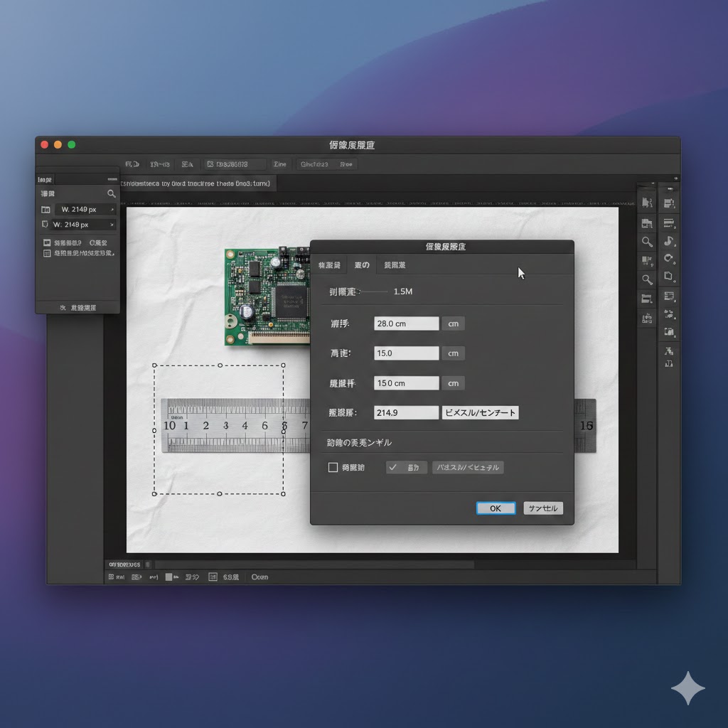Open the ピメスル/センチート resolution unit dropdown
728x728 pixels.
coord(480,412)
